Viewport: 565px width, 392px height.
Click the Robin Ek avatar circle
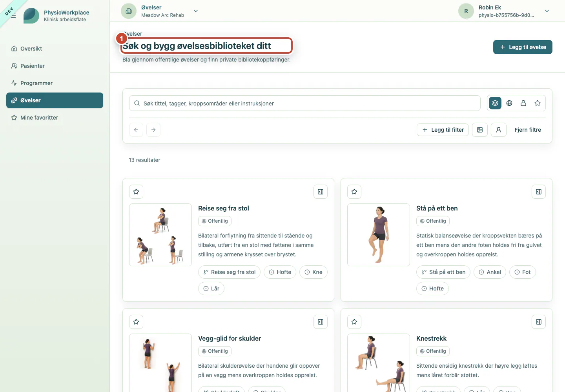tap(466, 11)
